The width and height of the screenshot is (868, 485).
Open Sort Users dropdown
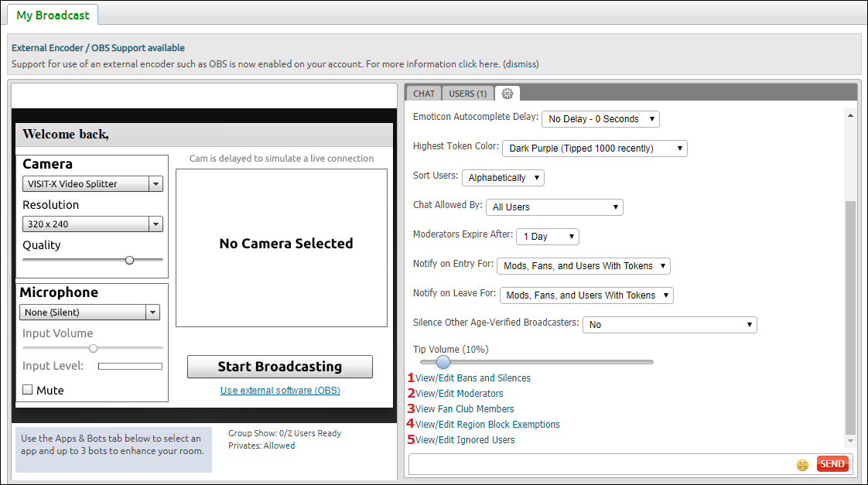point(503,178)
